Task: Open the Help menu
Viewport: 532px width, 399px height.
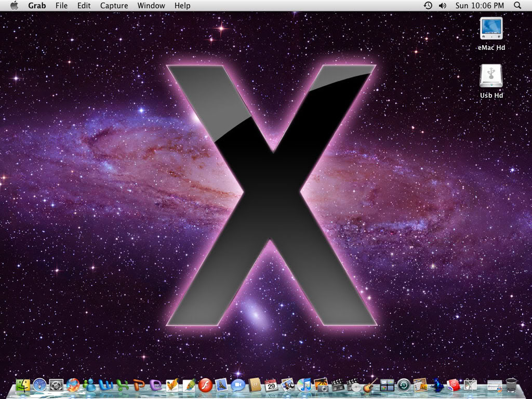Action: (x=182, y=6)
